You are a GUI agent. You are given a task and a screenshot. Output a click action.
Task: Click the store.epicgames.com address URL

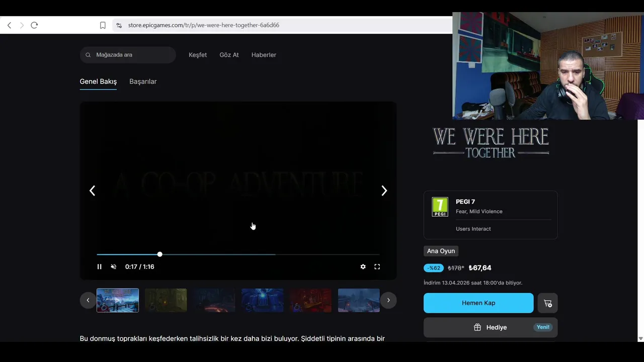point(203,25)
